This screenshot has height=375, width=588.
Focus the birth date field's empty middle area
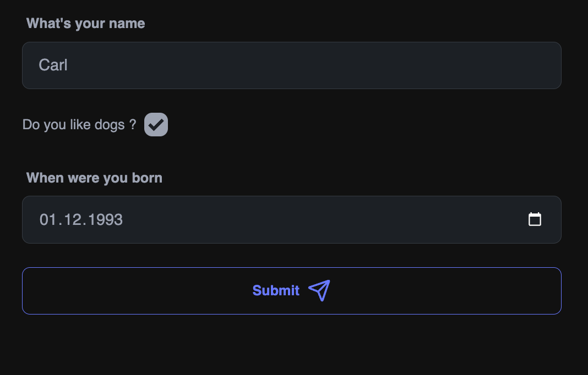point(323,219)
